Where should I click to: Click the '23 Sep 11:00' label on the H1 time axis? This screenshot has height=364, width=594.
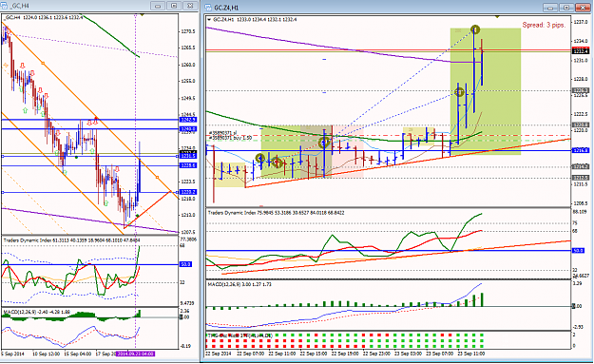(470, 354)
